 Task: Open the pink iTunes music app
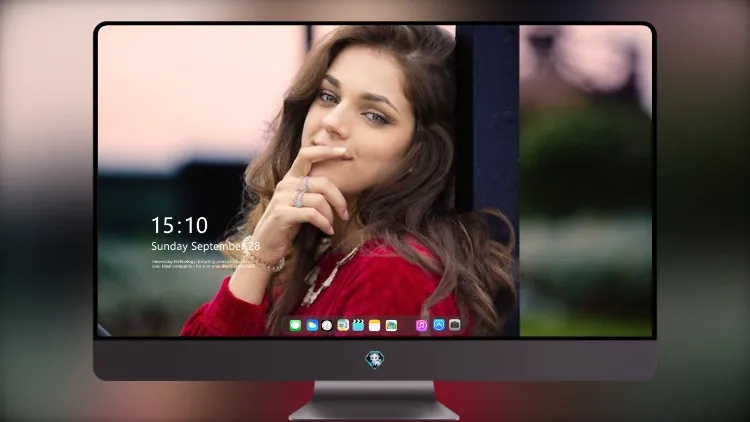[x=421, y=325]
